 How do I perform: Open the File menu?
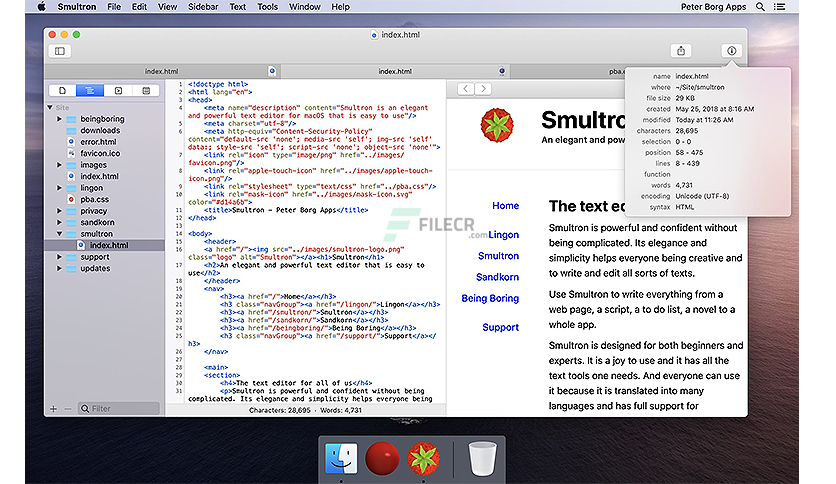(x=114, y=7)
